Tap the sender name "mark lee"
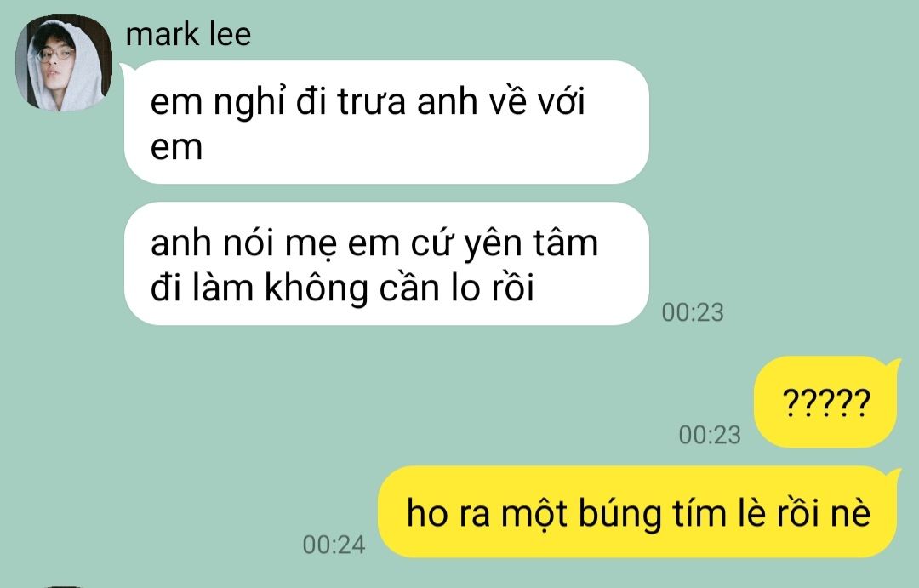This screenshot has height=588, width=919. (188, 34)
